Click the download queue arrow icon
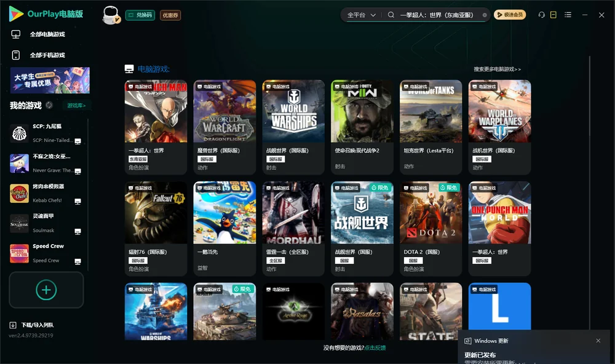This screenshot has height=364, width=615. [12, 325]
